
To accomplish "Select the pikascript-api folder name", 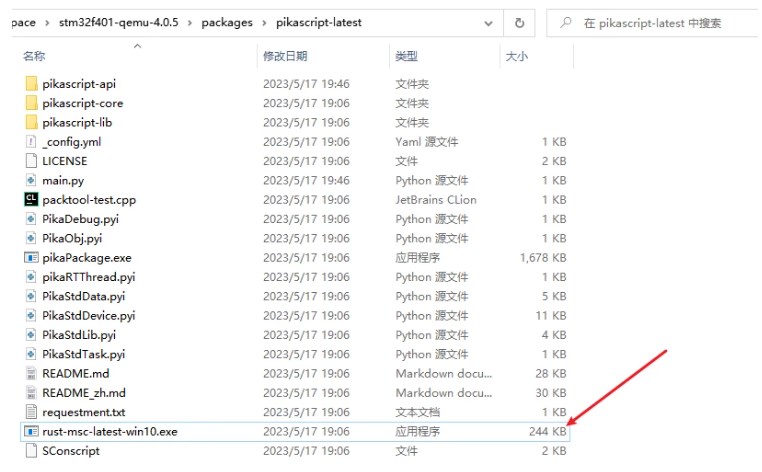I will click(x=79, y=84).
